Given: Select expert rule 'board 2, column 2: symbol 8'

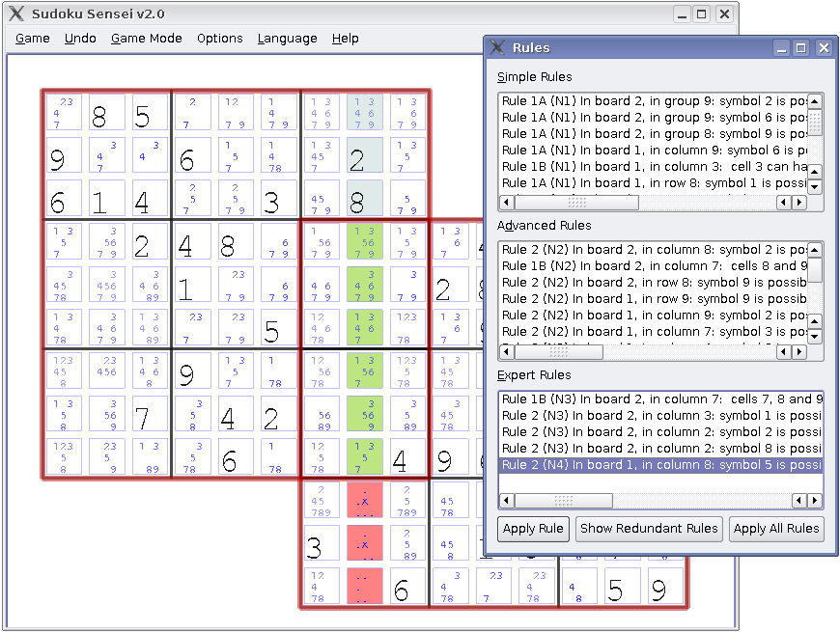Looking at the screenshot, I should pyautogui.click(x=660, y=449).
